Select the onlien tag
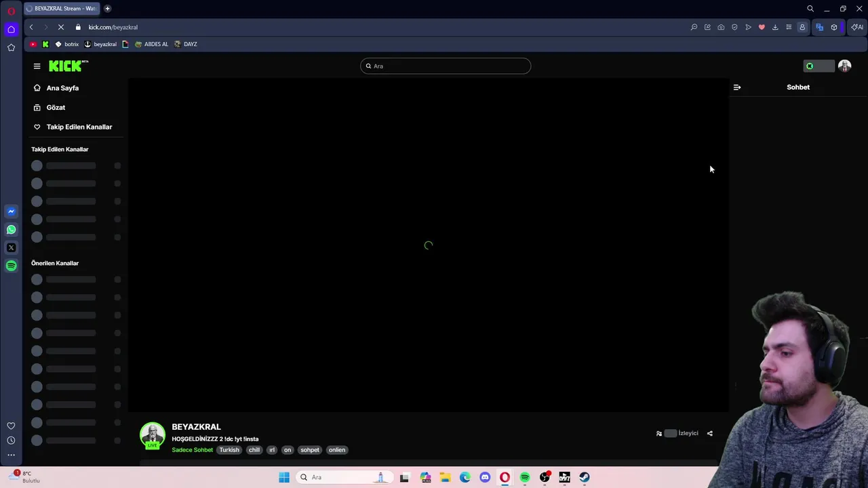This screenshot has width=868, height=488. (337, 450)
